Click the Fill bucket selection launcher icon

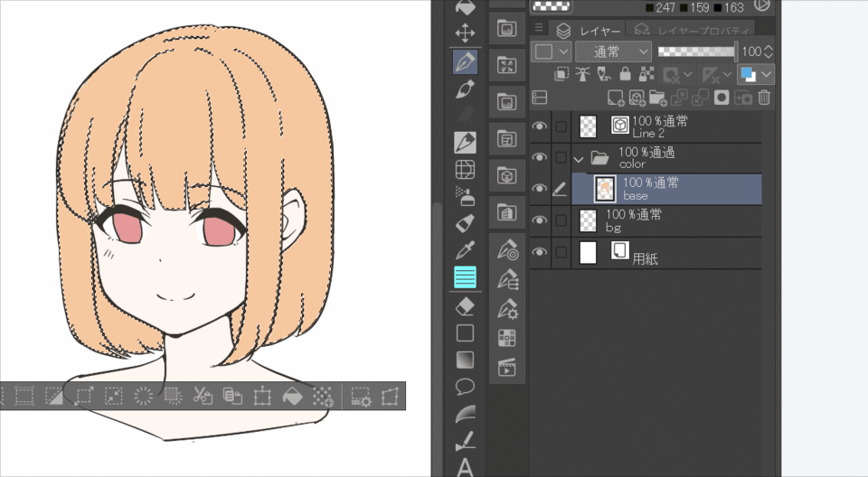point(292,397)
